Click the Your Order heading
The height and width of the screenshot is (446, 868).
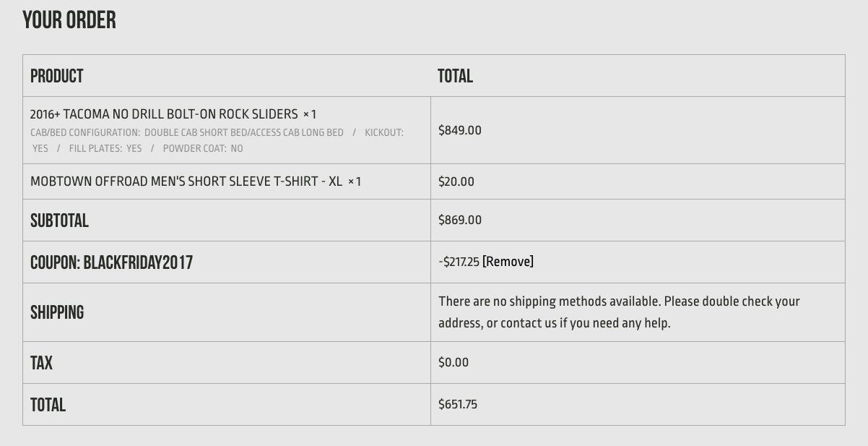click(69, 20)
